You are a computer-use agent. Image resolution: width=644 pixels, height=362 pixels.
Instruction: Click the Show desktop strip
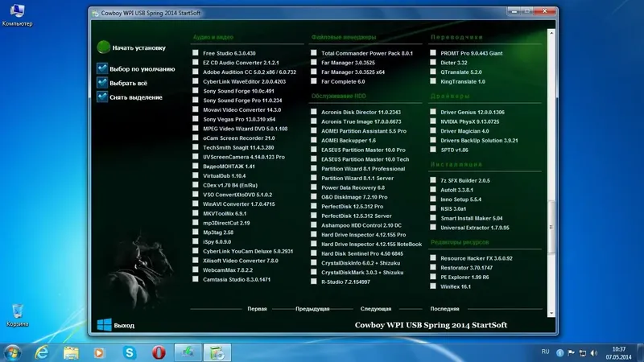click(x=641, y=352)
